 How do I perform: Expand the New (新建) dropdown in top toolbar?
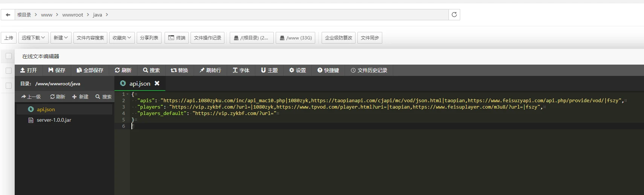[x=61, y=38]
